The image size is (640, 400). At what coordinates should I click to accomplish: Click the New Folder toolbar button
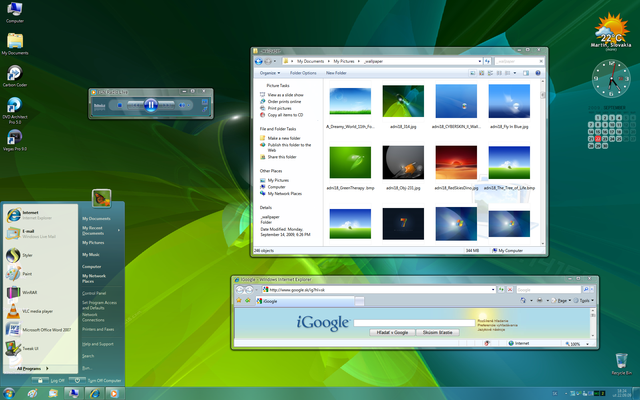(x=335, y=73)
